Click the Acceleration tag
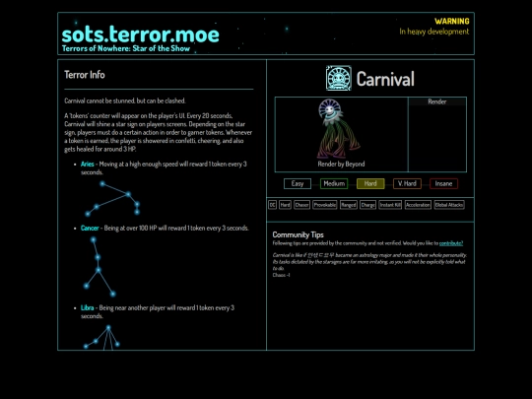Screen dimensions: 532x399 point(418,205)
